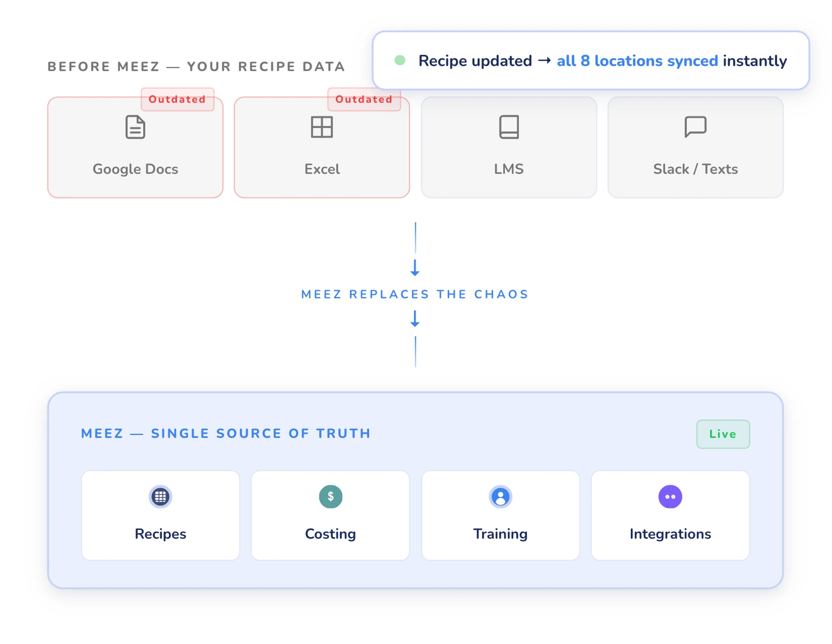Click 'BEFORE MEEZ — YOUR RECIPE DATA' heading
The width and height of the screenshot is (832, 644).
196,67
